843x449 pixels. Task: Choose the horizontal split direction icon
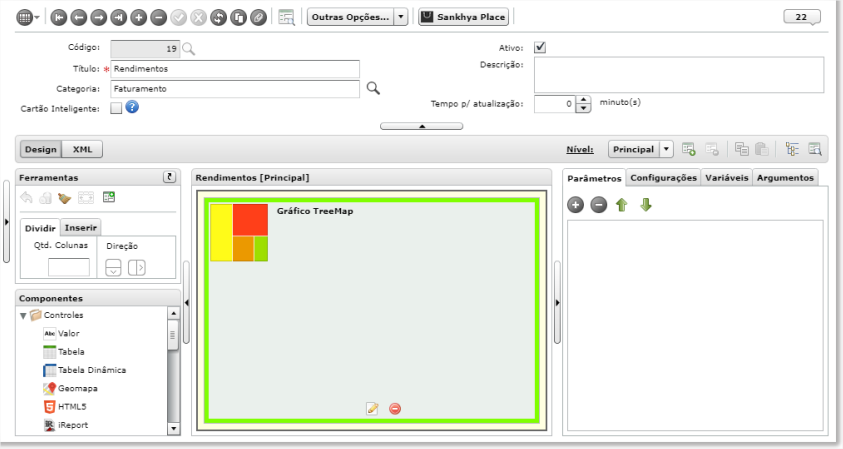[137, 267]
